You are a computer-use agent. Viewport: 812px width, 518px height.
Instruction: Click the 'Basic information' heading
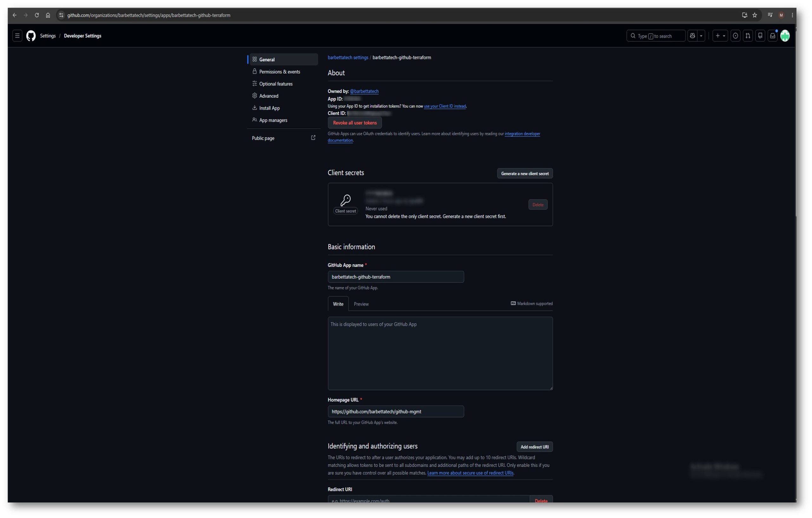pyautogui.click(x=351, y=247)
